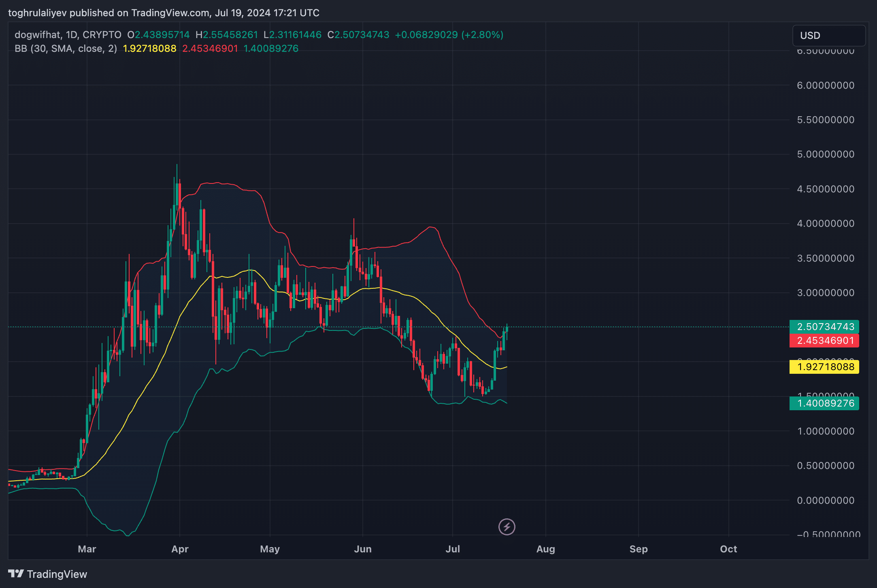Click the yellow 1.92718088 basis axis tag
877x588 pixels.
click(824, 367)
